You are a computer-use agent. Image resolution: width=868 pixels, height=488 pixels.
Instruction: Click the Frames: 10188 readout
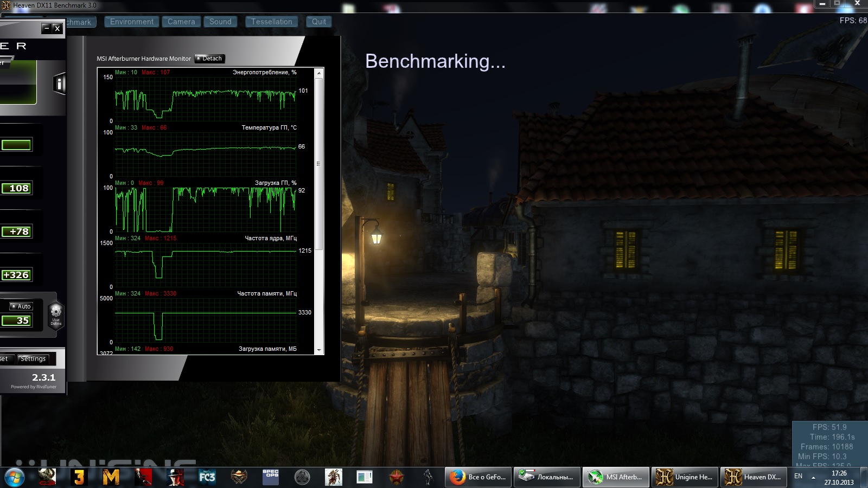pyautogui.click(x=827, y=447)
